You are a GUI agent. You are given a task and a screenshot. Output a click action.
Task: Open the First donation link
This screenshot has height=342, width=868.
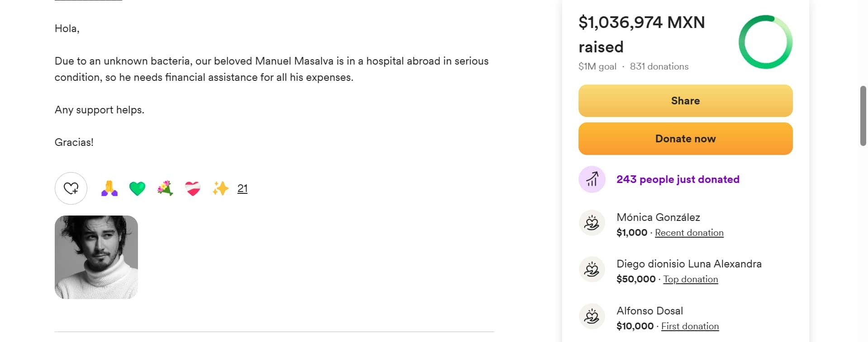[x=690, y=326]
